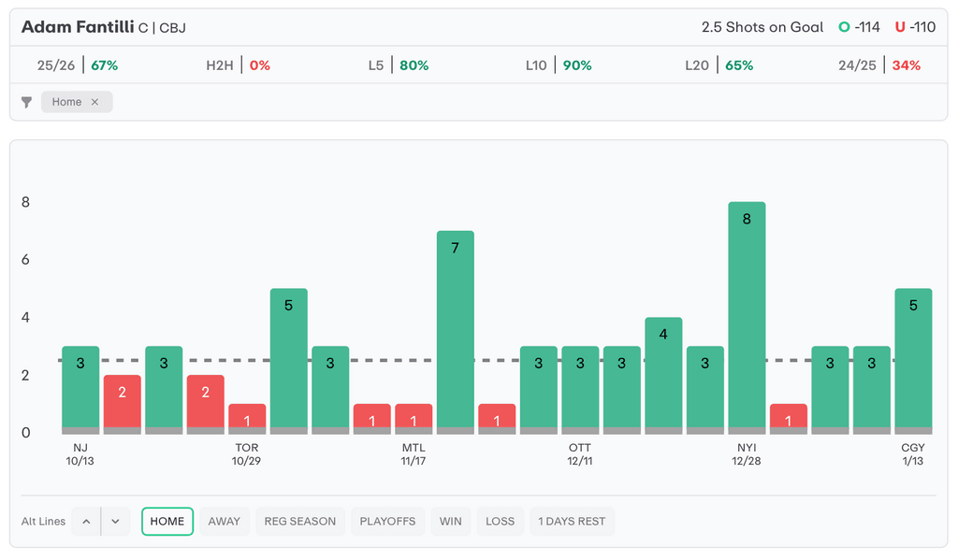The height and width of the screenshot is (560, 958).
Task: Select the PLAYOFFS filter
Action: [387, 522]
